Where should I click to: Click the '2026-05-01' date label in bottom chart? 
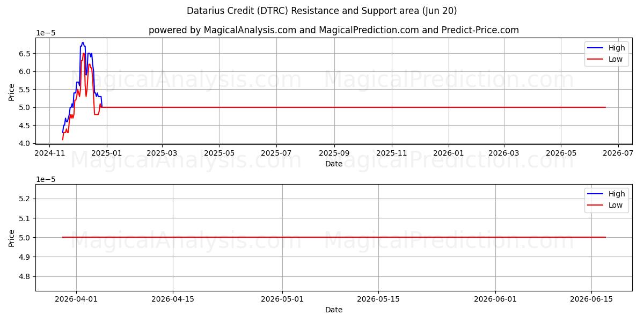(282, 299)
